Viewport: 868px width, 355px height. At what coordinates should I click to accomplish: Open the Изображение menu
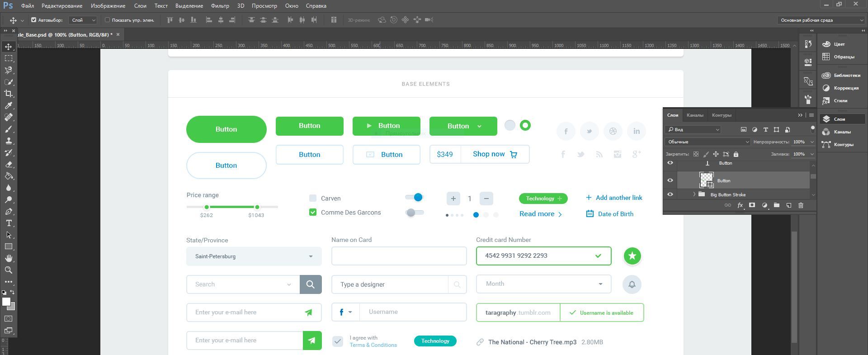108,6
